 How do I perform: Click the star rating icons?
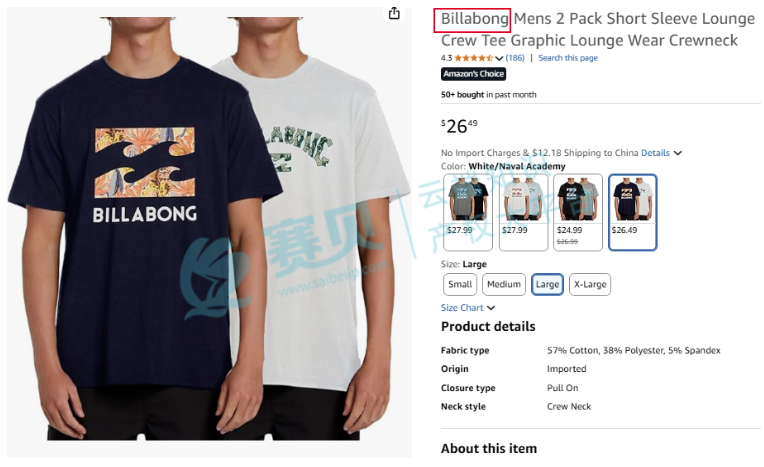(475, 58)
